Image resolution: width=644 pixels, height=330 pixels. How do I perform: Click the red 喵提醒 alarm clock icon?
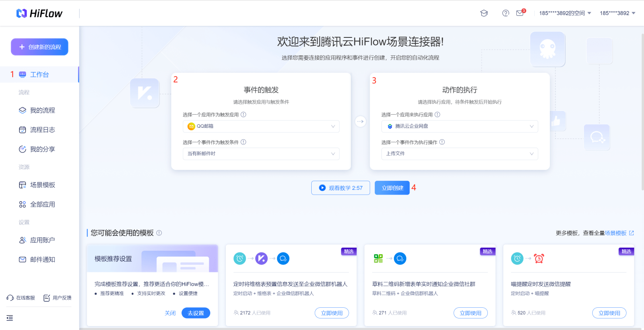click(x=539, y=259)
